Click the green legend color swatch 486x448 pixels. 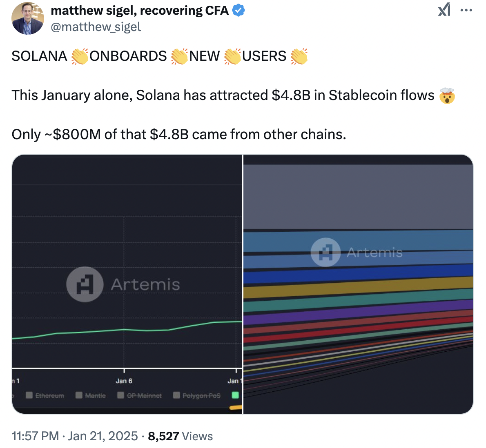[x=235, y=395]
